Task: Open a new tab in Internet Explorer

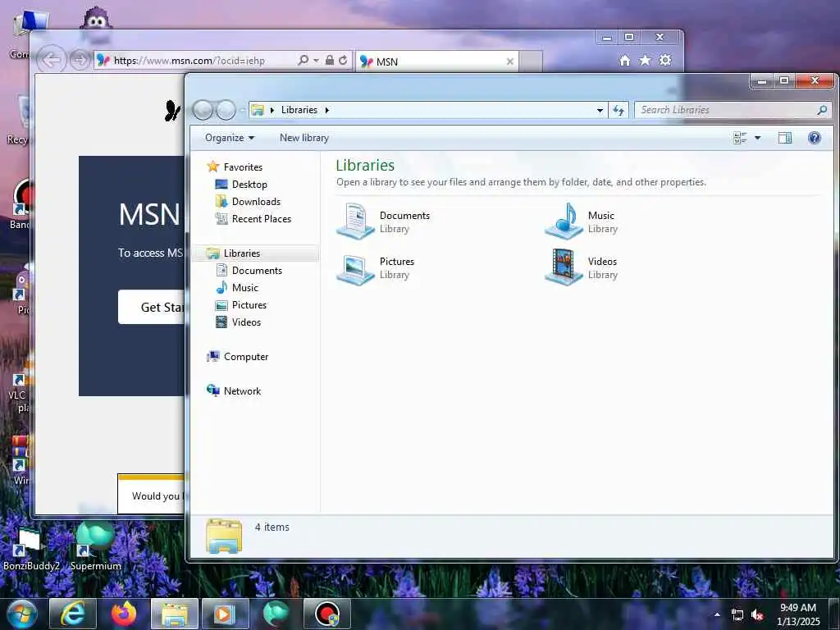Action: tap(531, 62)
